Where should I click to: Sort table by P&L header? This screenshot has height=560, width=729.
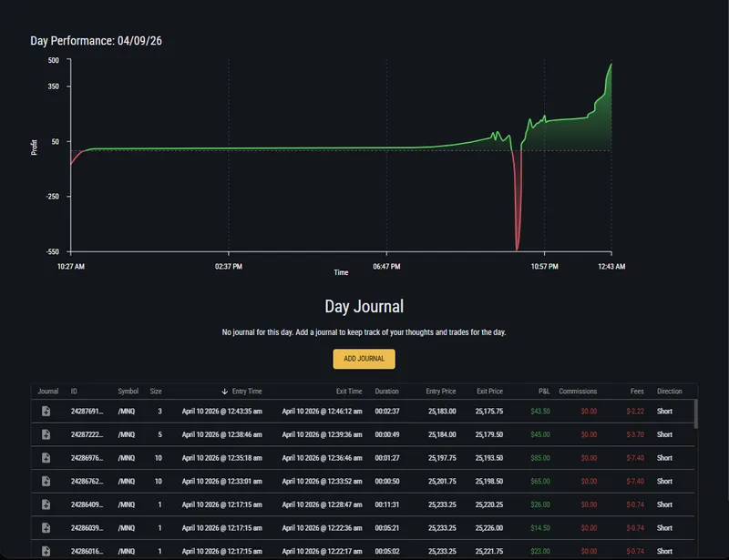point(544,392)
